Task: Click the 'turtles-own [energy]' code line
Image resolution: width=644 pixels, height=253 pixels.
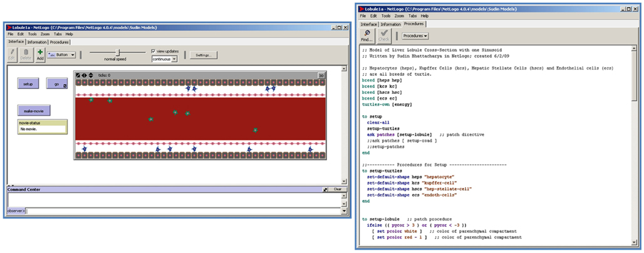Action: 387,105
